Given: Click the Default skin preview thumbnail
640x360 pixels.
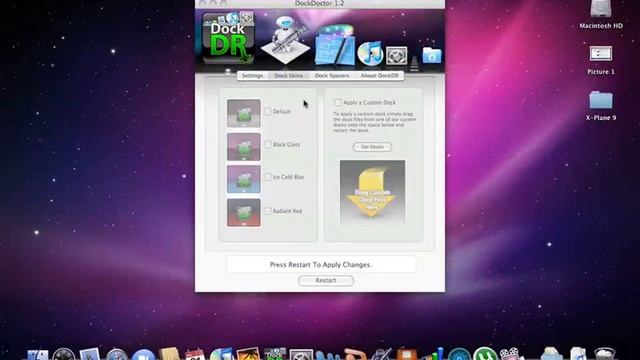Looking at the screenshot, I should [244, 113].
